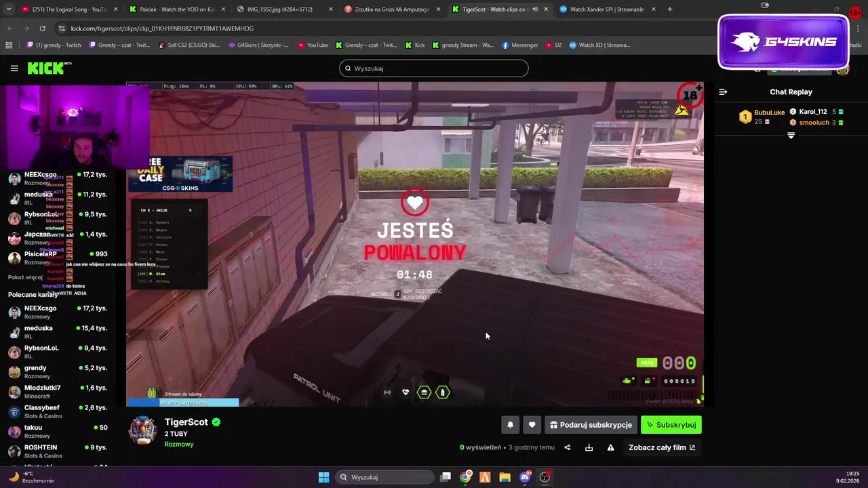This screenshot has height=488, width=868.
Task: Click the taskbar Wyszukaj search box
Action: pyautogui.click(x=386, y=477)
